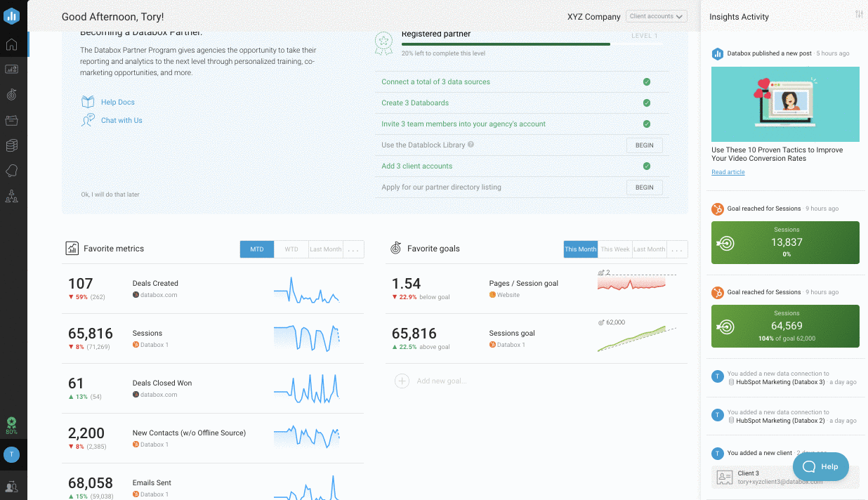Click avatar next to HubSpot Marketing (Databox 3)

717,376
